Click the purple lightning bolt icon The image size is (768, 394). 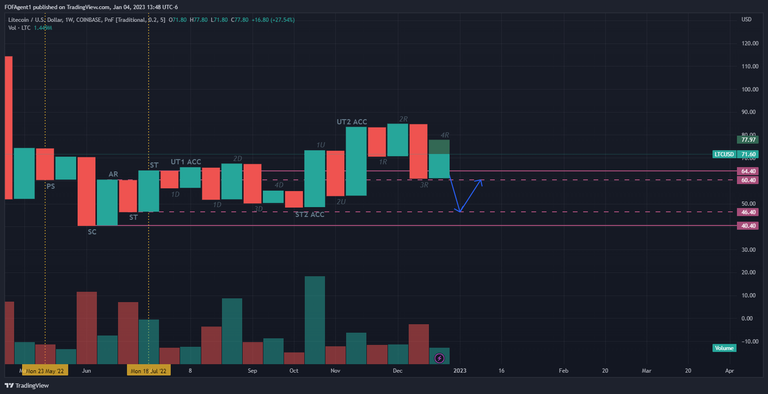(439, 359)
